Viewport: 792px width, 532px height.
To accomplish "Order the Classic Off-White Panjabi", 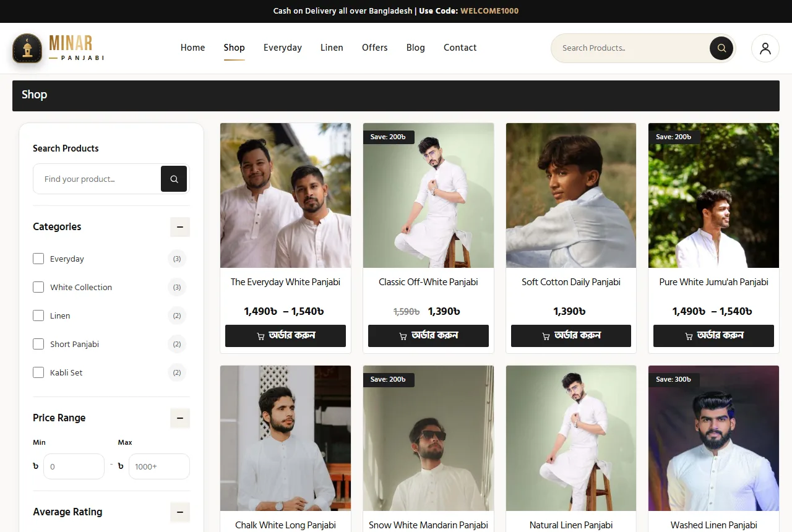I will (428, 336).
